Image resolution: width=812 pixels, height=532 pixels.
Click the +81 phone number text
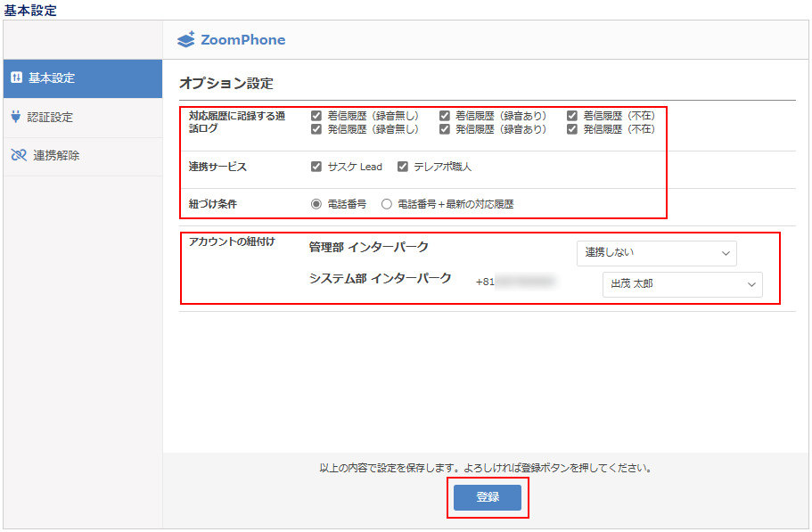pos(515,282)
